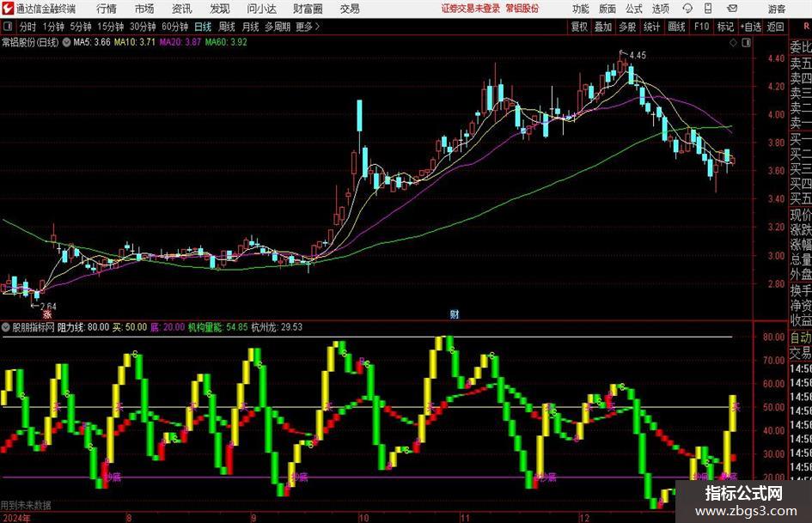Toggle the left sidebar panel icon

pyautogui.click(x=8, y=27)
